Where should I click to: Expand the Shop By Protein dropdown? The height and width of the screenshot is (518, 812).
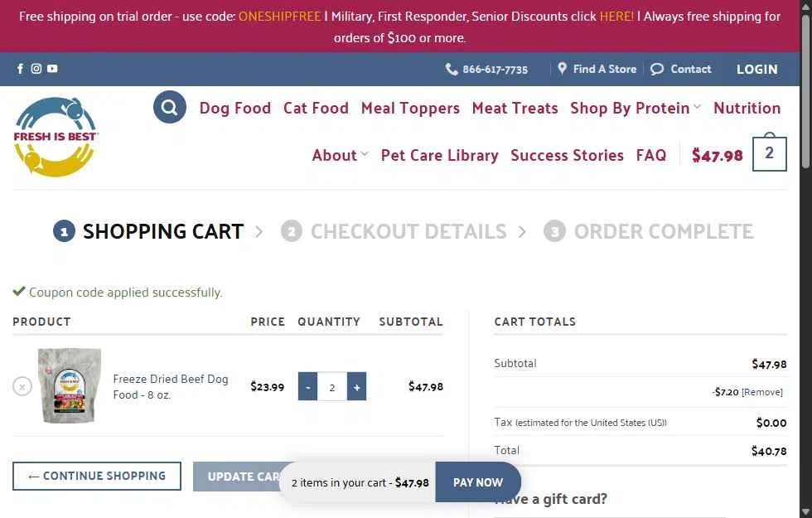coord(636,108)
